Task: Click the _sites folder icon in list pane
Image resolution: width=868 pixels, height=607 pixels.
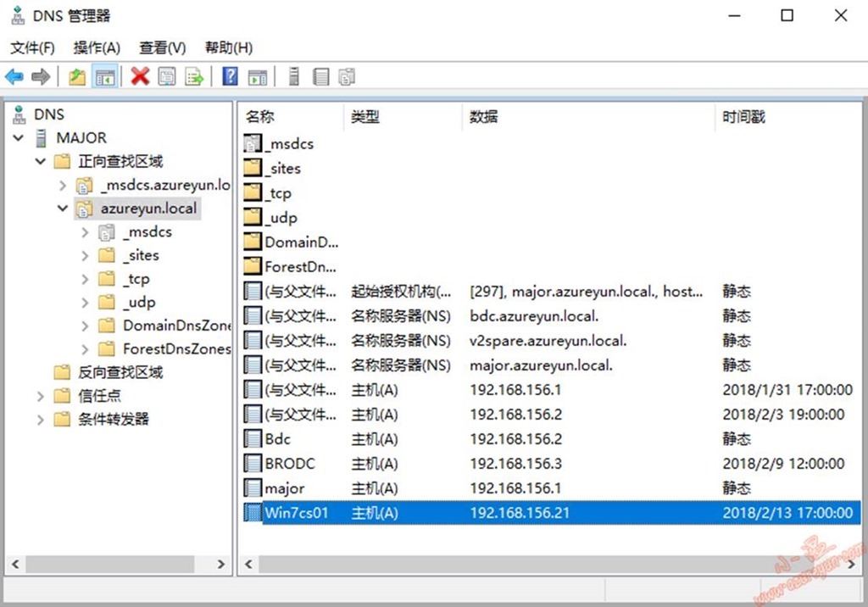Action: [x=253, y=169]
